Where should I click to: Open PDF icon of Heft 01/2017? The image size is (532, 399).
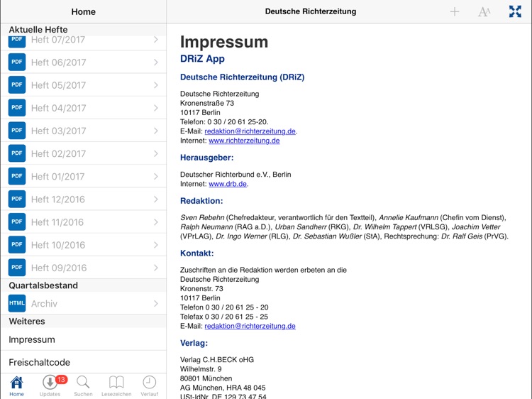[x=17, y=176]
